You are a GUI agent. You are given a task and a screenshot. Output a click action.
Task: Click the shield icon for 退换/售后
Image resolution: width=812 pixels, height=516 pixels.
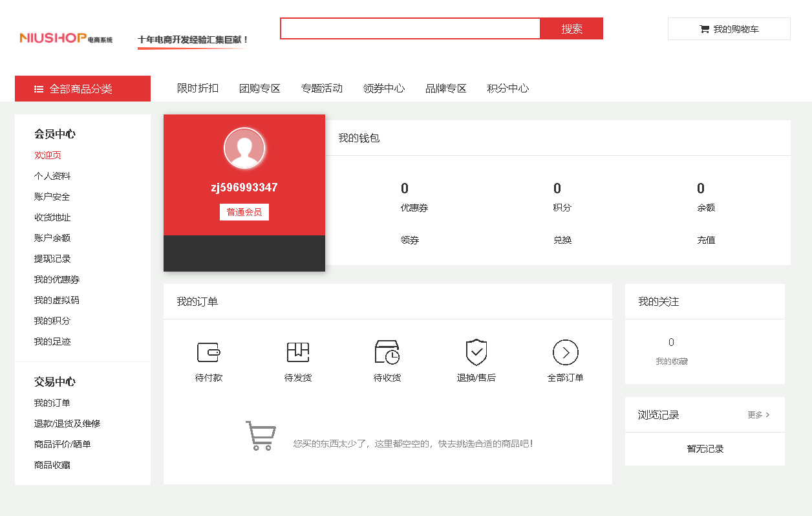point(476,352)
